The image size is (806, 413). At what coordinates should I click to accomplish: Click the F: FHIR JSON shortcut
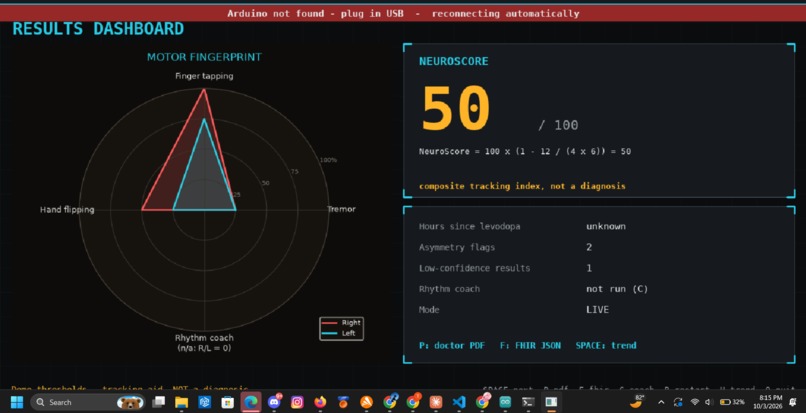pyautogui.click(x=530, y=345)
